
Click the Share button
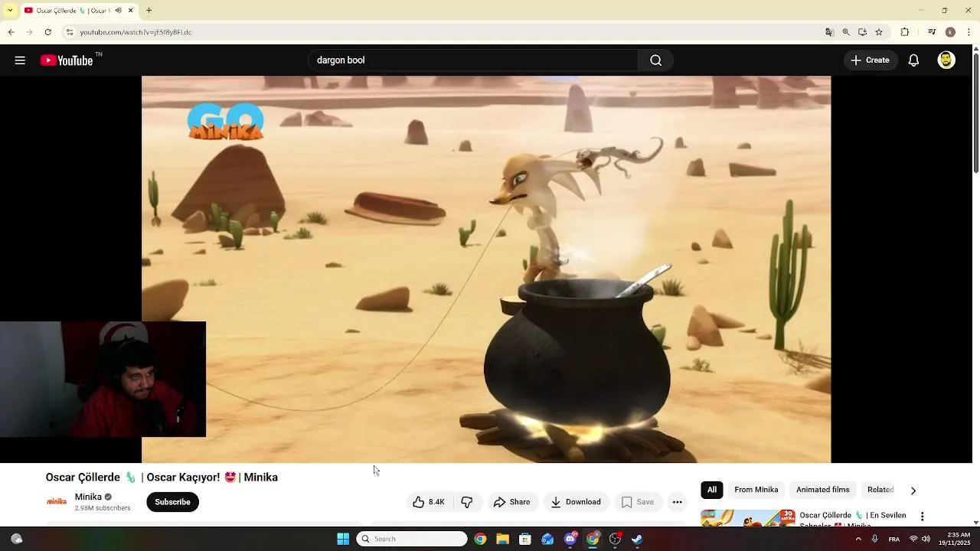[511, 502]
